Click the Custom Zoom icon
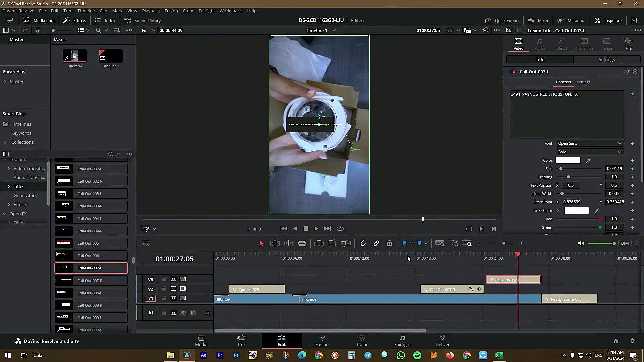 (x=467, y=243)
